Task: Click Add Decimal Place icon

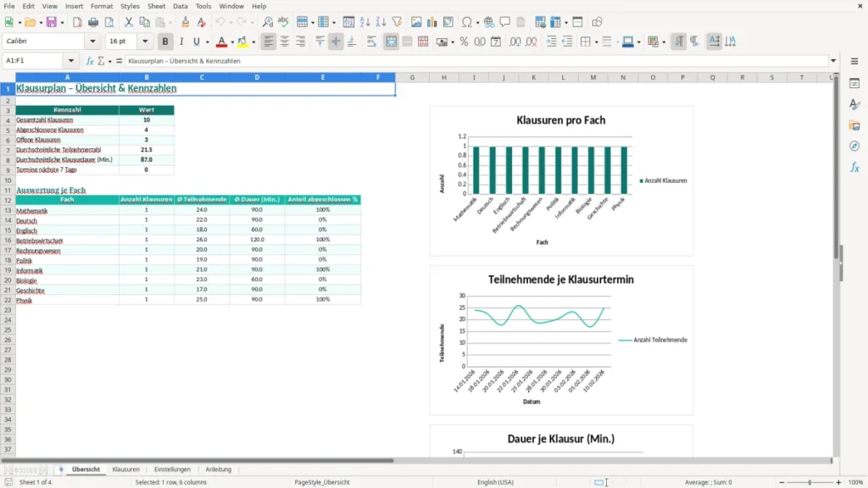Action: [515, 42]
